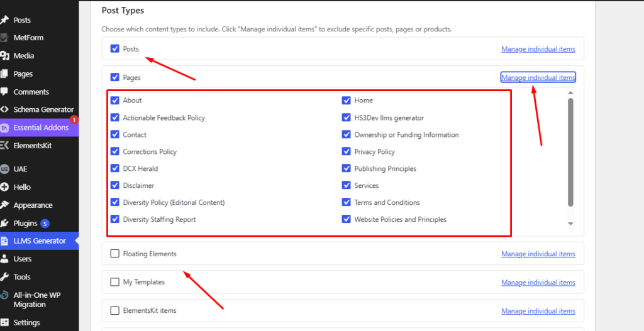
Task: Toggle the Contact page checkbox
Action: click(x=114, y=134)
